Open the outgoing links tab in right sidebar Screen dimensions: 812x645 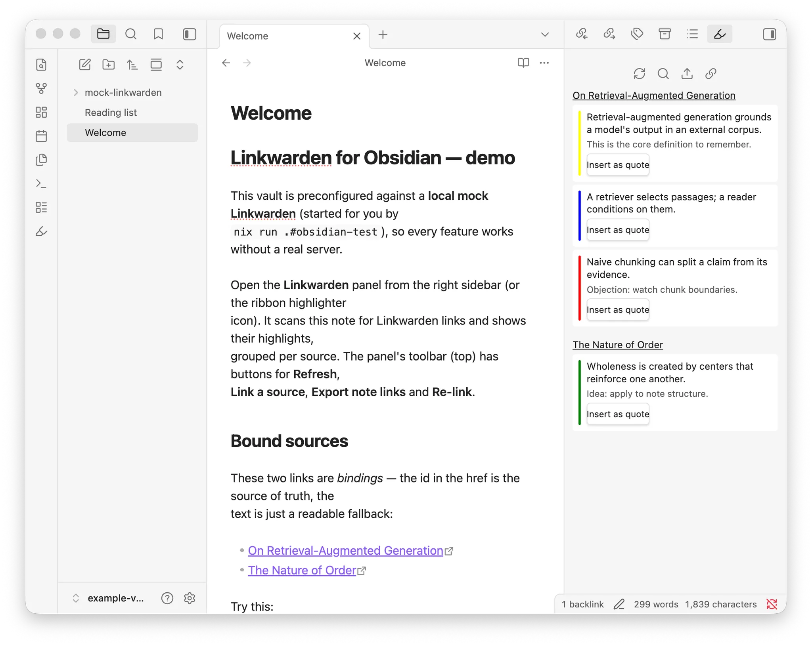tap(609, 34)
